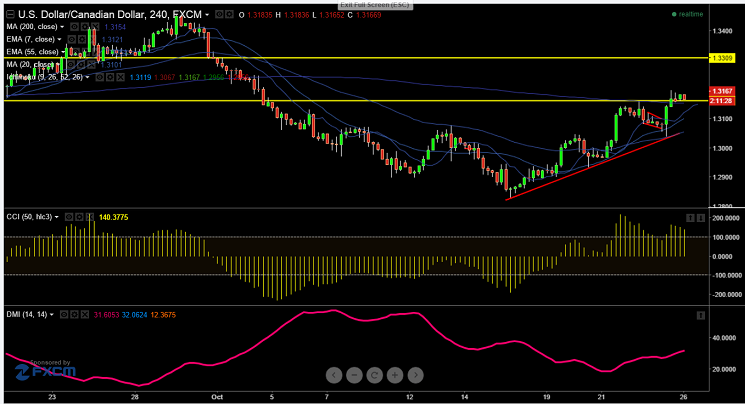Expand the EMA (55, close) indicator dropdown
The width and height of the screenshot is (745, 404).
pyautogui.click(x=63, y=52)
